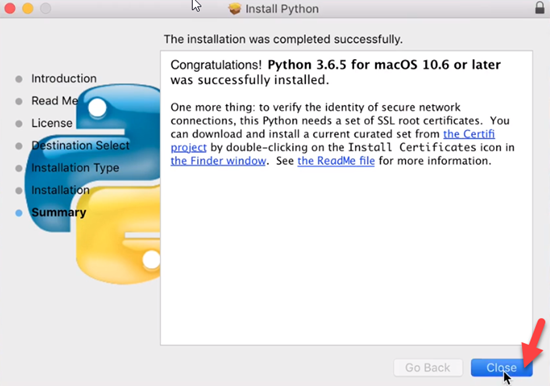Open the Finder window link
The width and height of the screenshot is (550, 386).
coord(218,161)
